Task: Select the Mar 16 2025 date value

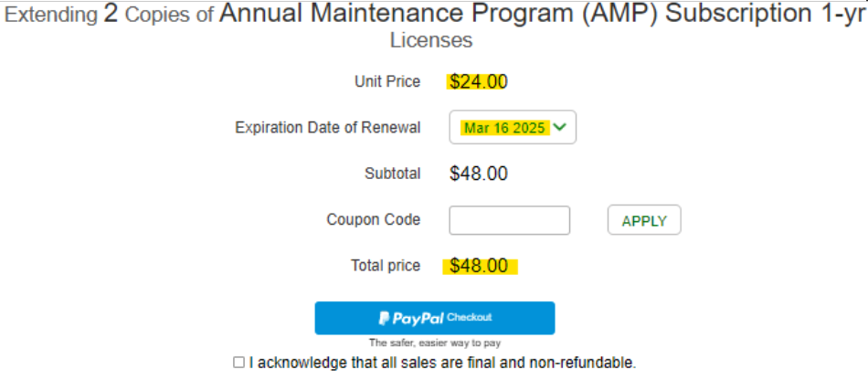Action: 505,128
